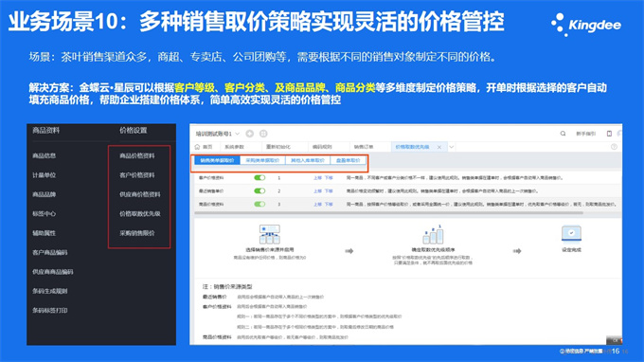
Task: Open 商品品牌 in the dark menu
Action: [x=45, y=194]
